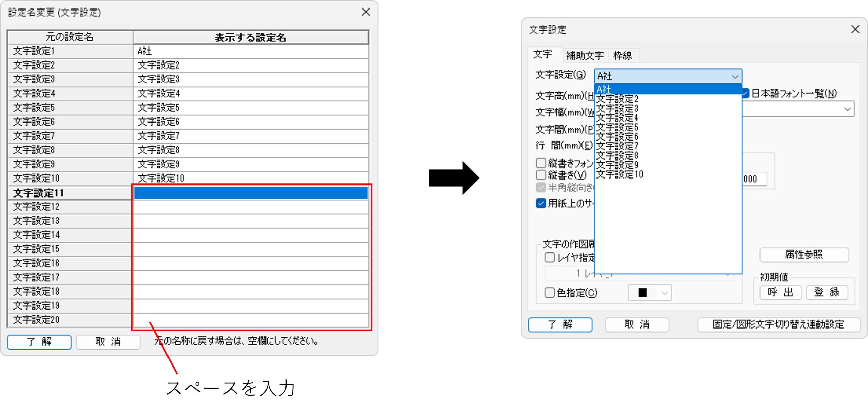Viewport: 868px width, 412px height.
Task: Toggle the 縦書き(V) checkbox
Action: tap(541, 175)
